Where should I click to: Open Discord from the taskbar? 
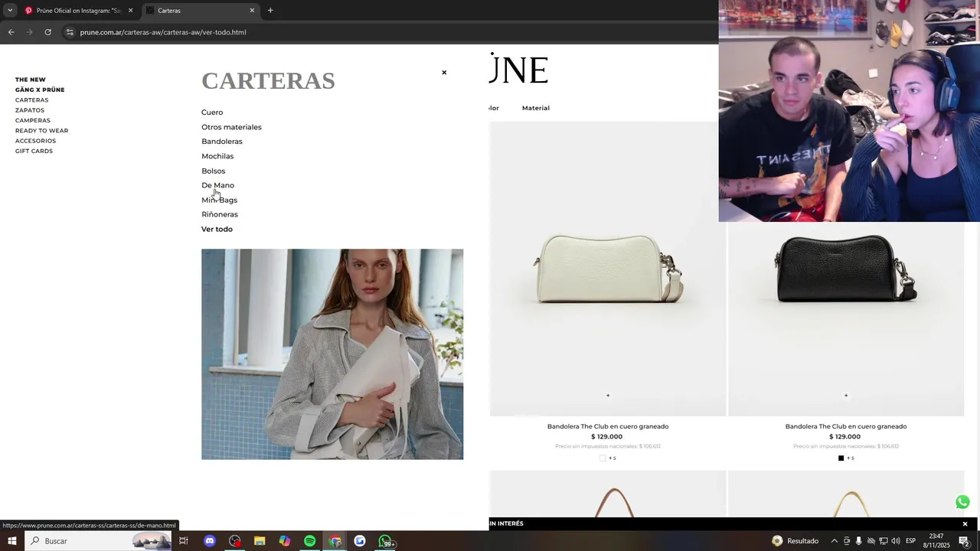(210, 541)
